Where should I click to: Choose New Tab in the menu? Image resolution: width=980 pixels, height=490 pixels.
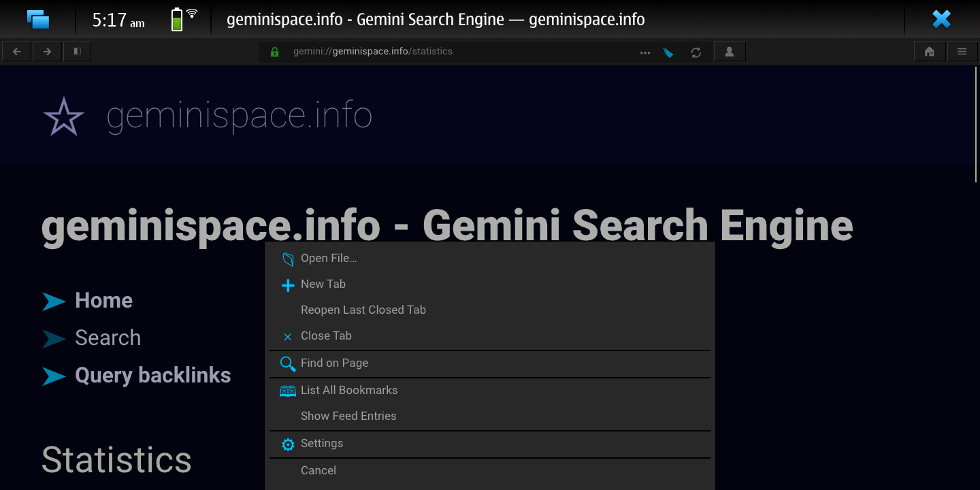point(323,284)
